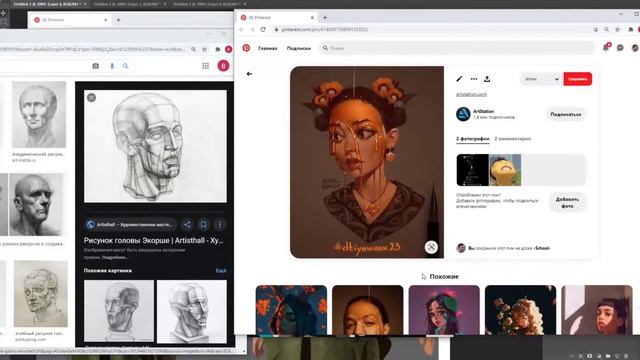Open the second similar head drawing in the preview
The image size is (640, 360).
coord(192,311)
